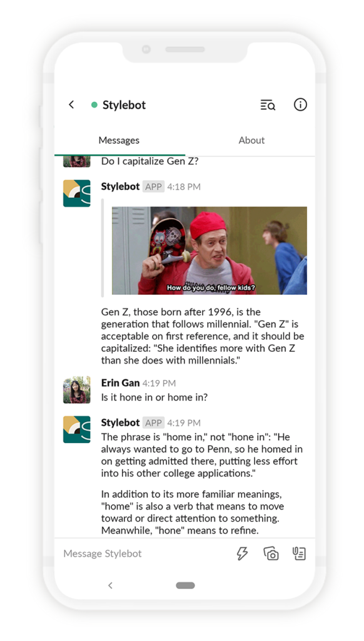Screen dimensions: 364x641
Task: Tap Stylebot sender name at 4:18 PM
Action: coord(121,187)
